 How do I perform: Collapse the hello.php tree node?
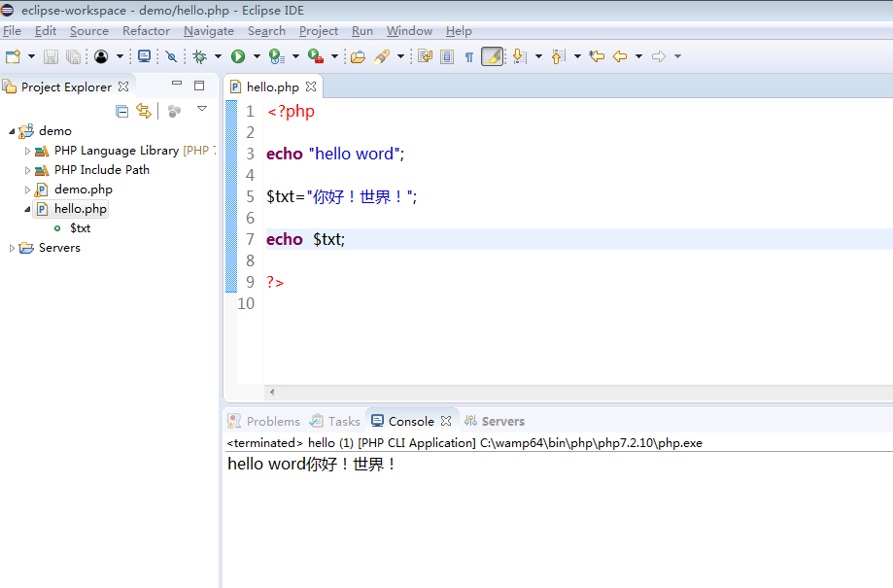coord(27,209)
